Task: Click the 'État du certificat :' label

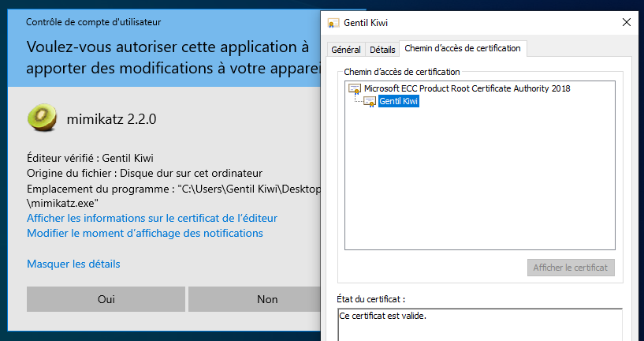Action: pyautogui.click(x=371, y=299)
